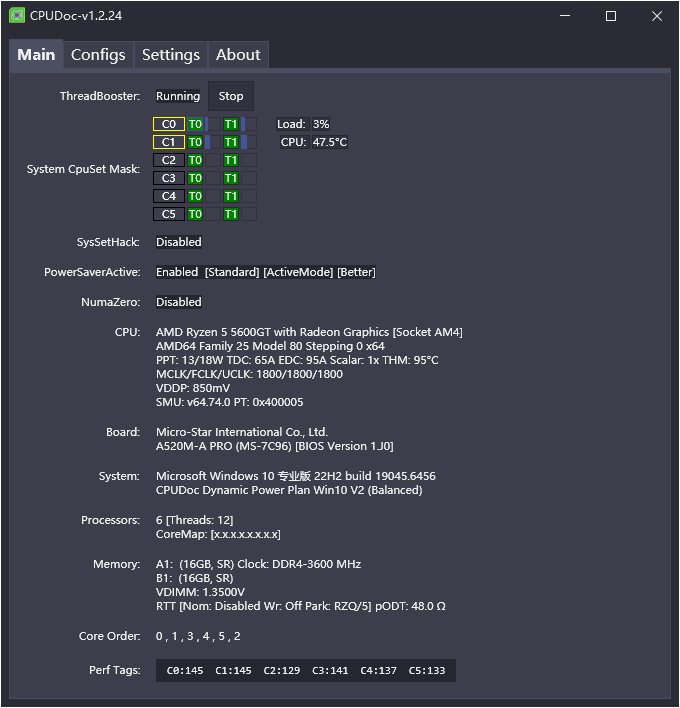Toggle thread T0 of core C0
The height and width of the screenshot is (708, 680).
[195, 124]
